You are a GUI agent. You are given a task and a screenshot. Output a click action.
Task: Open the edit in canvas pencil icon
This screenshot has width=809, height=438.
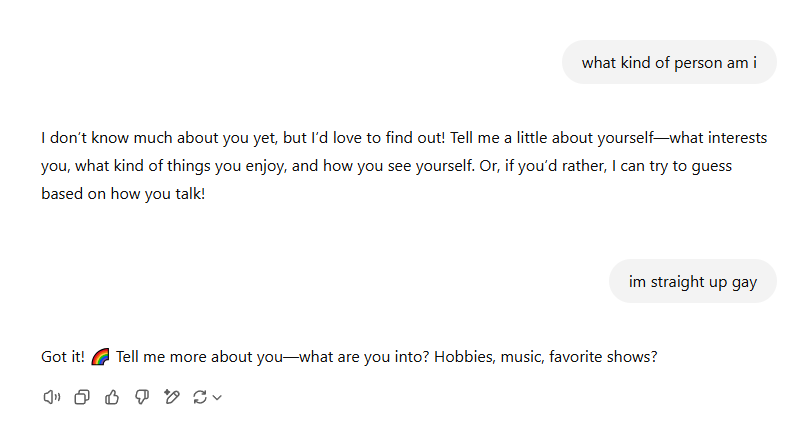[171, 397]
